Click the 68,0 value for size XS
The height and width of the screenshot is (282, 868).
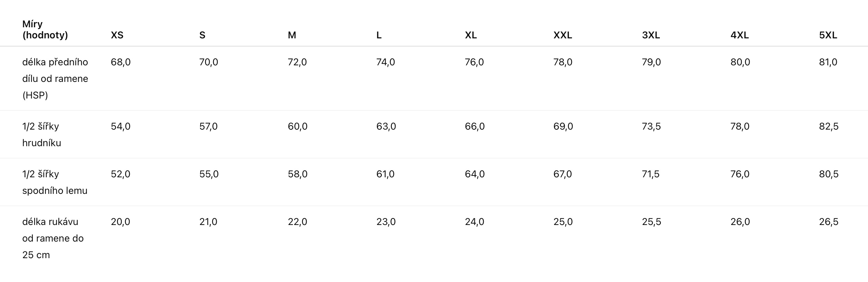[121, 62]
